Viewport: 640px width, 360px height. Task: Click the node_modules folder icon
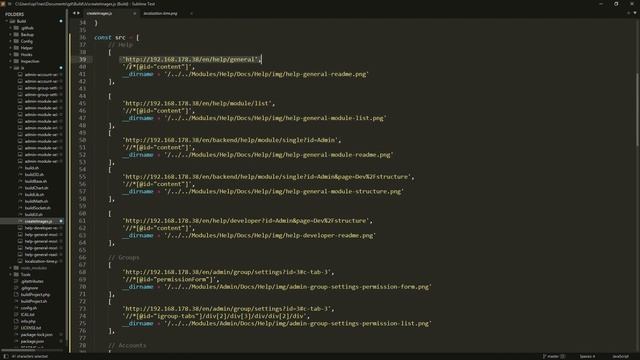click(16, 268)
